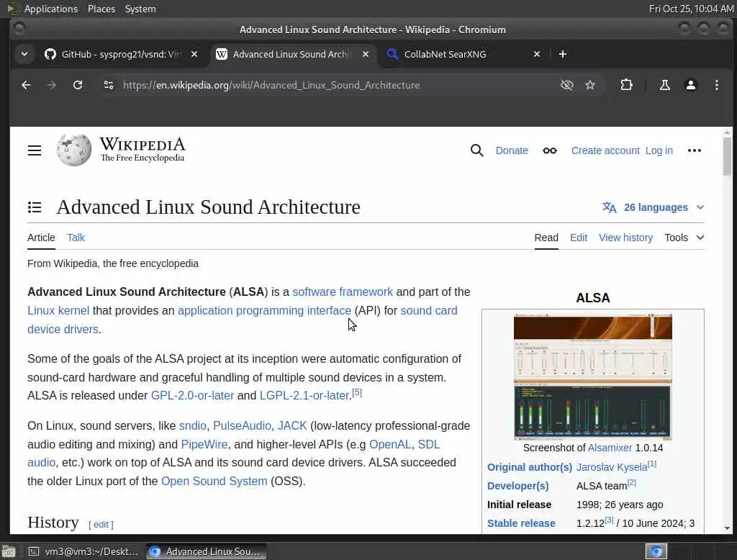737x560 pixels.
Task: Bookmark this page with the star icon
Action: click(590, 85)
